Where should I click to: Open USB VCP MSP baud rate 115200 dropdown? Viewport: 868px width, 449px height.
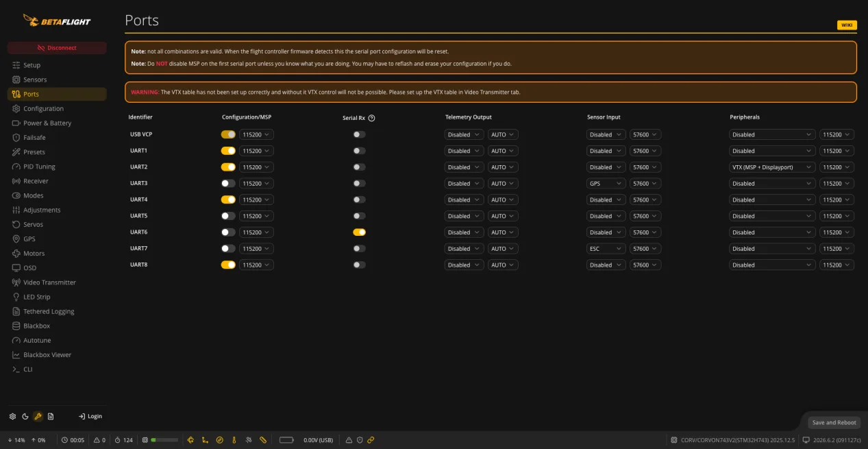tap(256, 134)
